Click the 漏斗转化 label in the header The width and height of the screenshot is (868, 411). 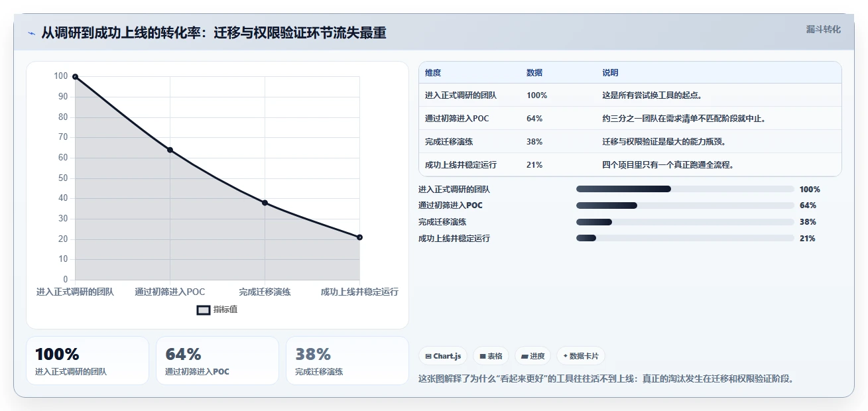(823, 29)
